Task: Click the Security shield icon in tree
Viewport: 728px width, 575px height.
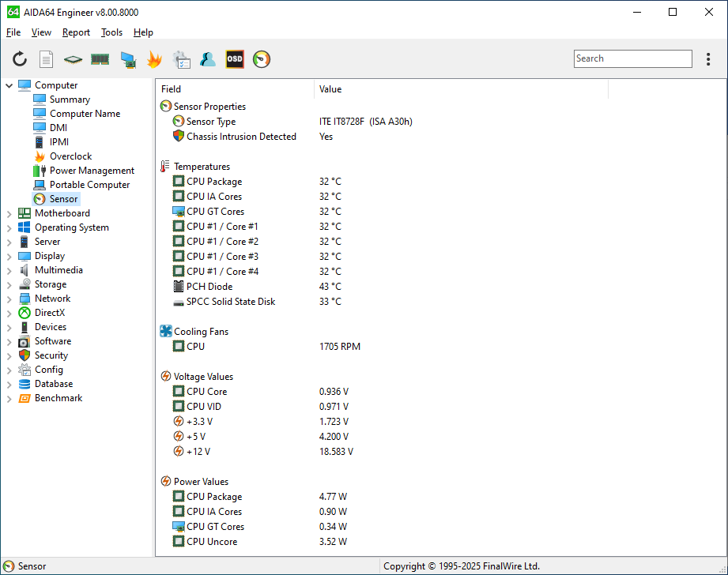Action: (25, 355)
